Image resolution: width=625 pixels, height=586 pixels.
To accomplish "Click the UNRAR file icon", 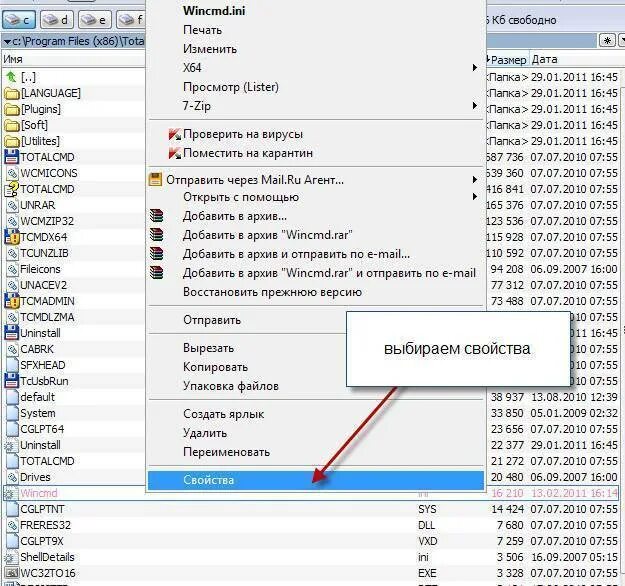I will pyautogui.click(x=12, y=205).
